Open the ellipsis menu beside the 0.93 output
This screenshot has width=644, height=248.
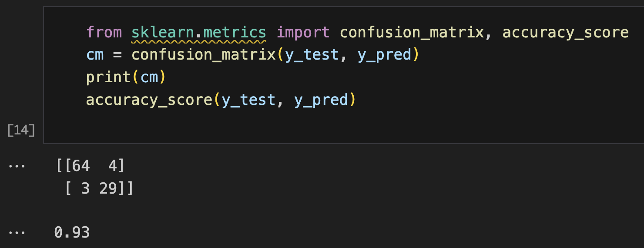click(17, 233)
